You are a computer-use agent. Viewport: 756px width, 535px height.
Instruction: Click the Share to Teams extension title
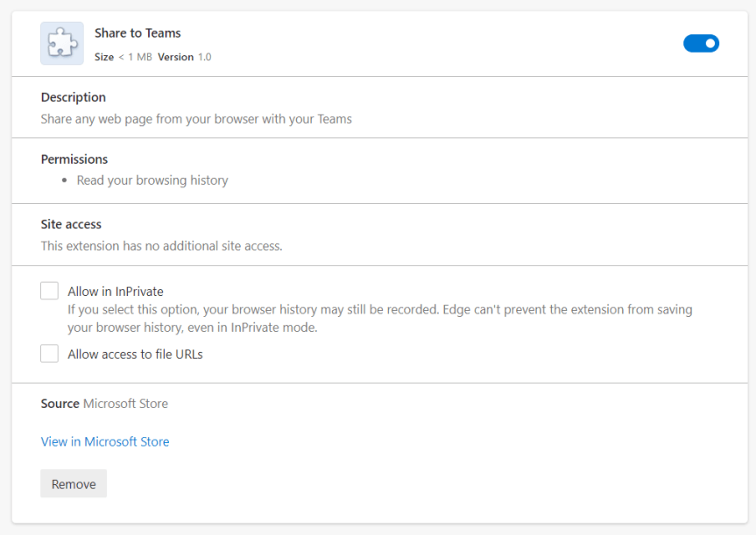click(x=138, y=33)
